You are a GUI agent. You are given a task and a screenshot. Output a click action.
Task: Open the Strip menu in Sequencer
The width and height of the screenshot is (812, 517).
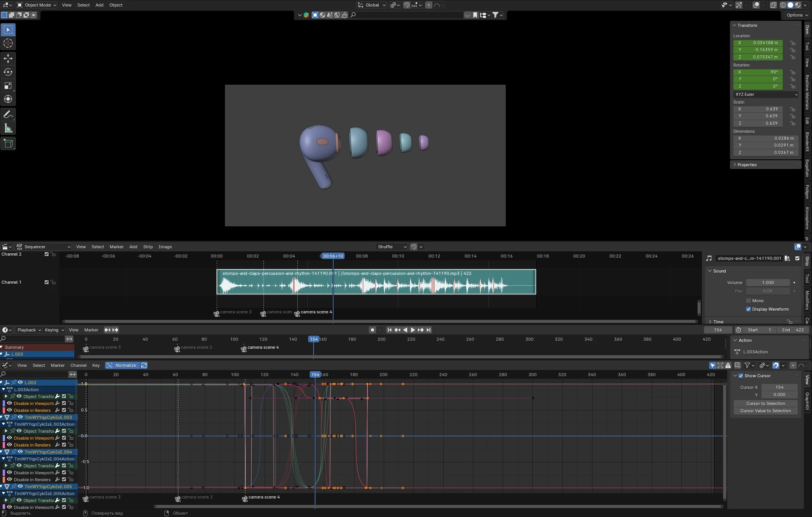click(x=148, y=247)
